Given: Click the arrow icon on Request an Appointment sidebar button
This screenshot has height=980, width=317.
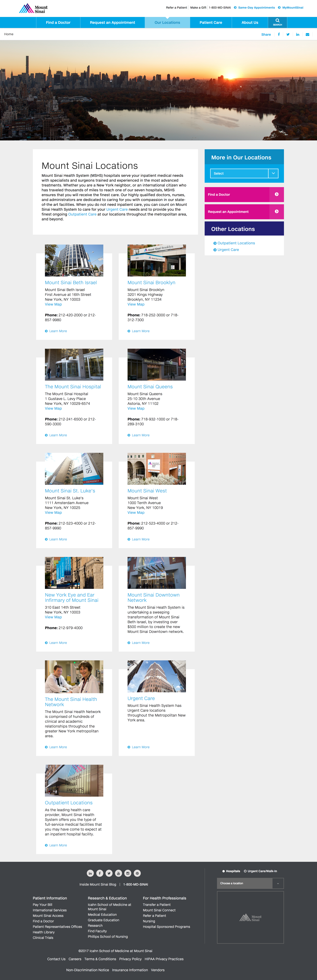Looking at the screenshot, I should (x=277, y=212).
